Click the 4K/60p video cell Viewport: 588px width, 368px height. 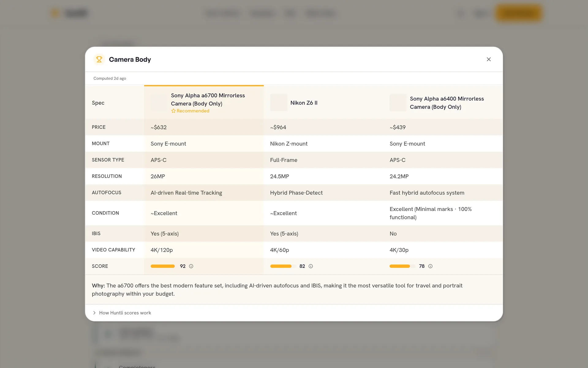click(323, 250)
